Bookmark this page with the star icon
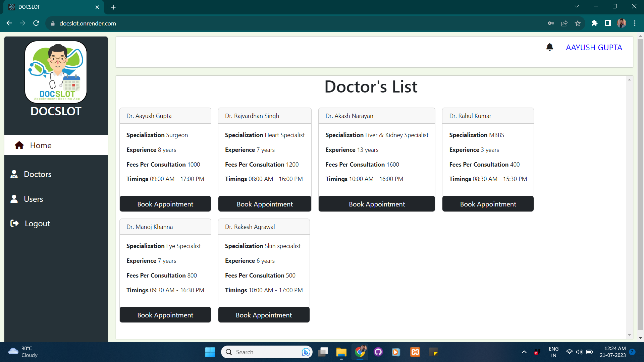This screenshot has width=644, height=362. pyautogui.click(x=578, y=23)
